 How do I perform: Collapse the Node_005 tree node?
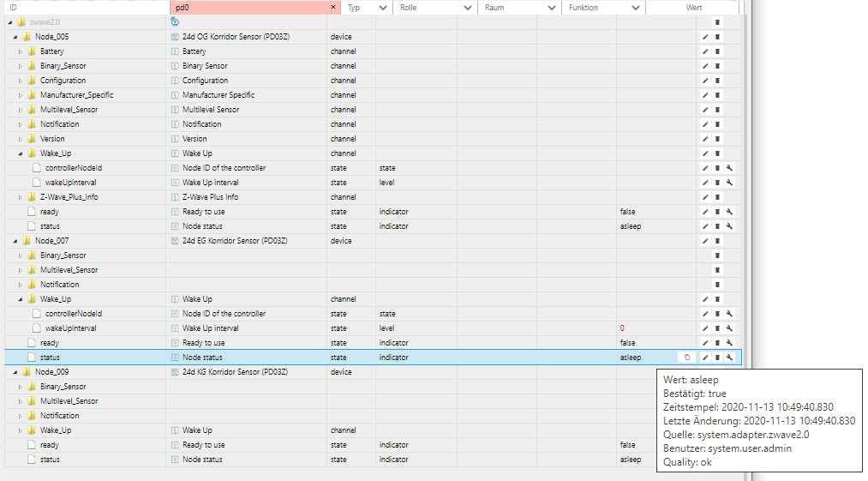coord(15,37)
